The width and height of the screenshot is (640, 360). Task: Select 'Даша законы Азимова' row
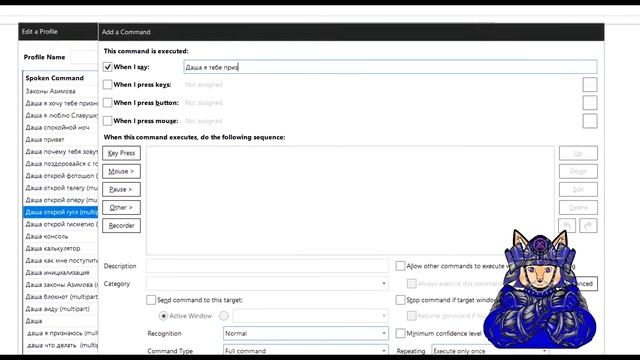60,284
